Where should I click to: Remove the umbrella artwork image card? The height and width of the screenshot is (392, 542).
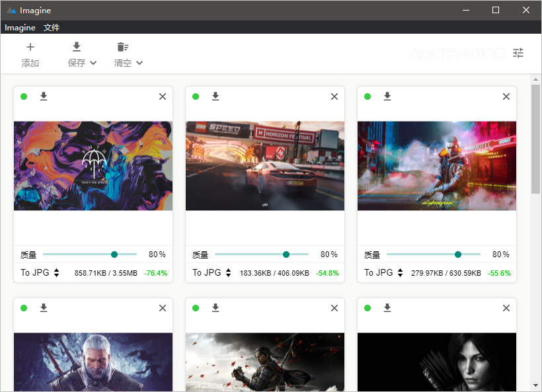click(x=163, y=97)
